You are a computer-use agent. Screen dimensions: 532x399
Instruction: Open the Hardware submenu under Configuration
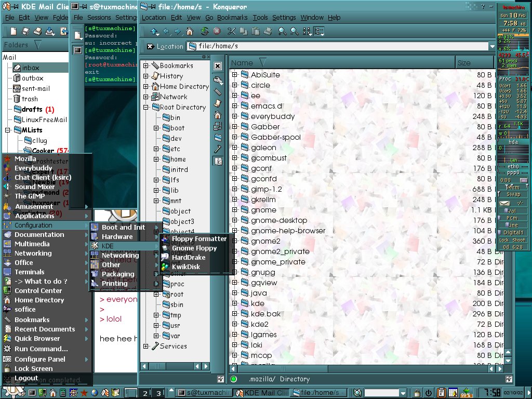(x=117, y=236)
